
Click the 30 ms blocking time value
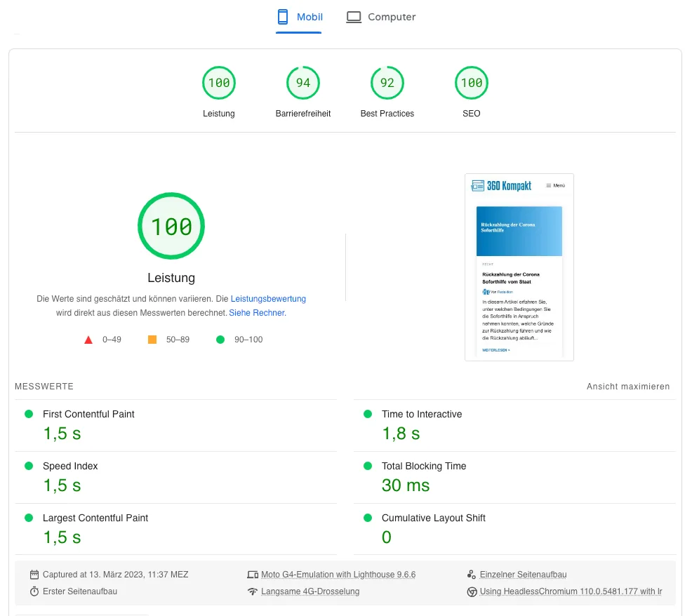tap(406, 486)
